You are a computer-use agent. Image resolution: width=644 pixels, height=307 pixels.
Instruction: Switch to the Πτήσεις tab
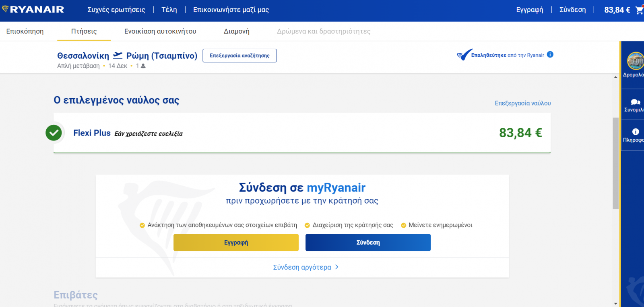(x=84, y=31)
